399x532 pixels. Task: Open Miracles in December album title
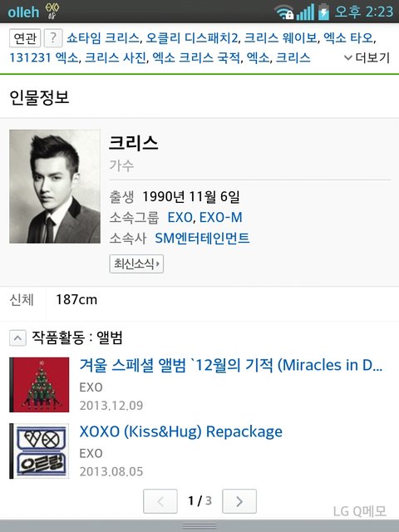pos(231,365)
